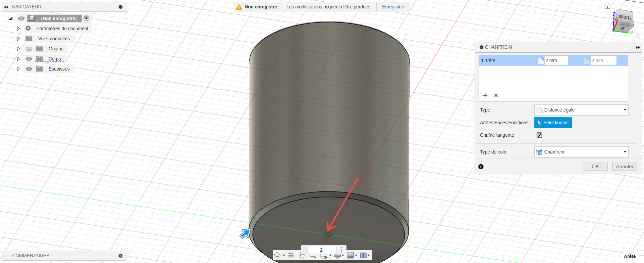
Task: Expand the Paramètres du document tree node
Action: pyautogui.click(x=18, y=29)
